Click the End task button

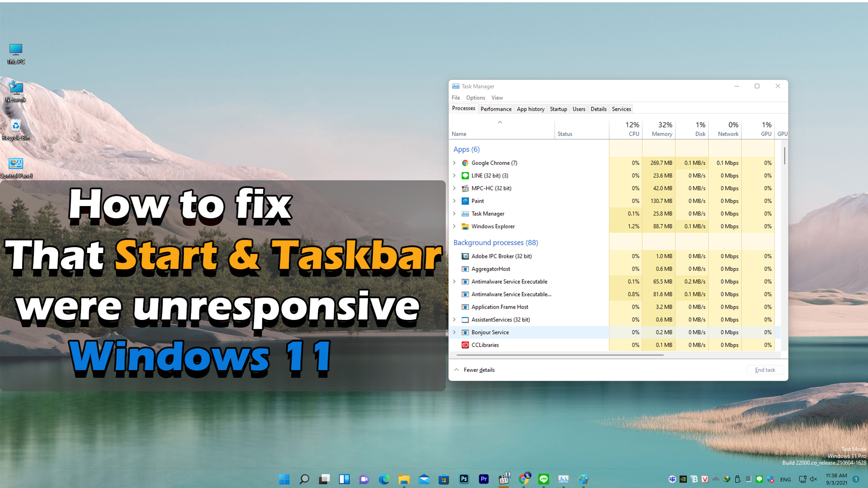(765, 370)
